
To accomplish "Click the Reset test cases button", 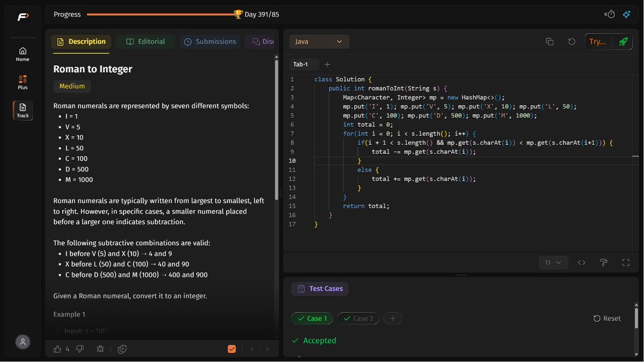I will click(x=607, y=319).
